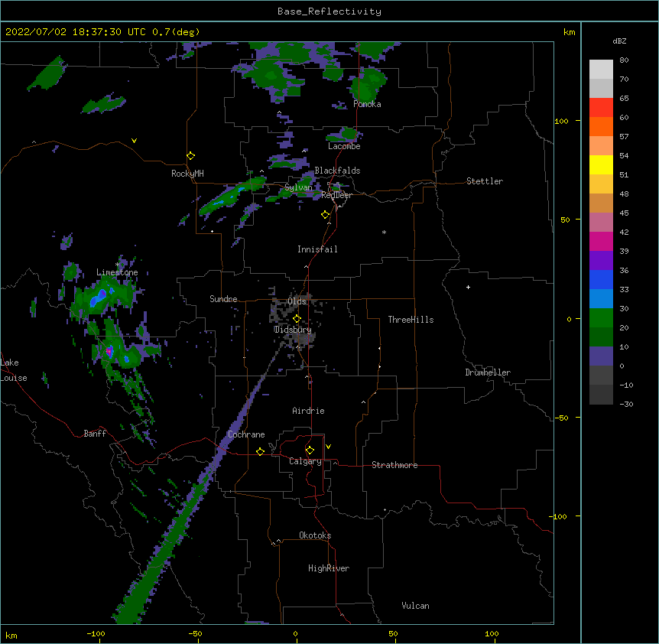Click the Vulcan label
Viewport: 659px width, 644px height.
pyautogui.click(x=415, y=606)
